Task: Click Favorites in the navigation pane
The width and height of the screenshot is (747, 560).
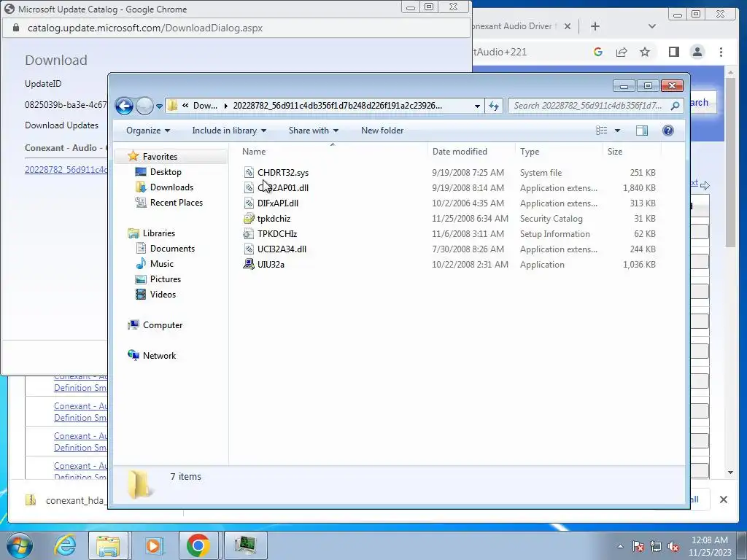Action: point(160,157)
